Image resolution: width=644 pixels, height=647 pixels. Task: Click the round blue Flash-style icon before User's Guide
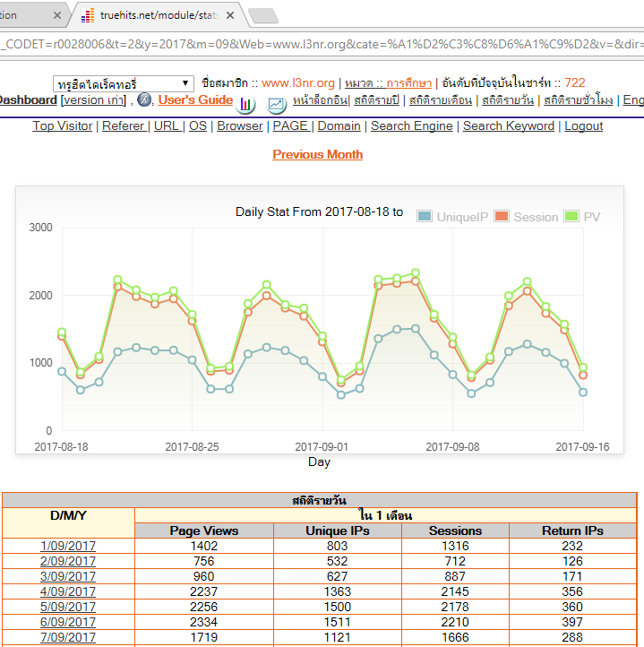144,99
